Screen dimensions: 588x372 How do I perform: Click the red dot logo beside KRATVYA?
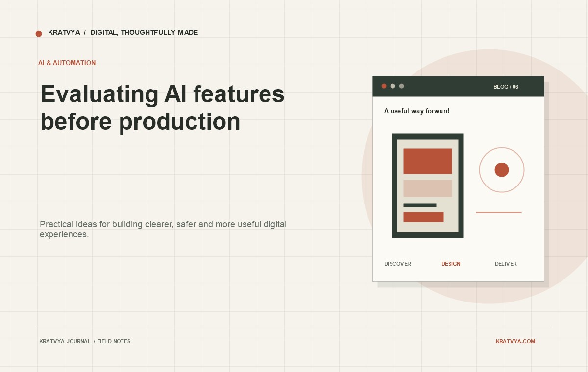[x=39, y=34]
